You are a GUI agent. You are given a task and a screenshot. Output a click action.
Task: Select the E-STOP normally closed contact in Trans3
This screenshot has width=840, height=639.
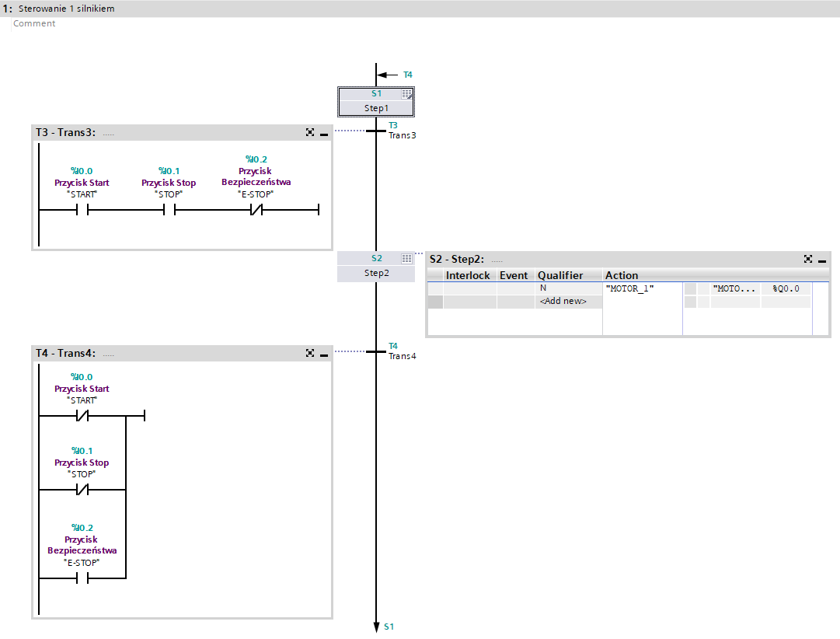(256, 210)
